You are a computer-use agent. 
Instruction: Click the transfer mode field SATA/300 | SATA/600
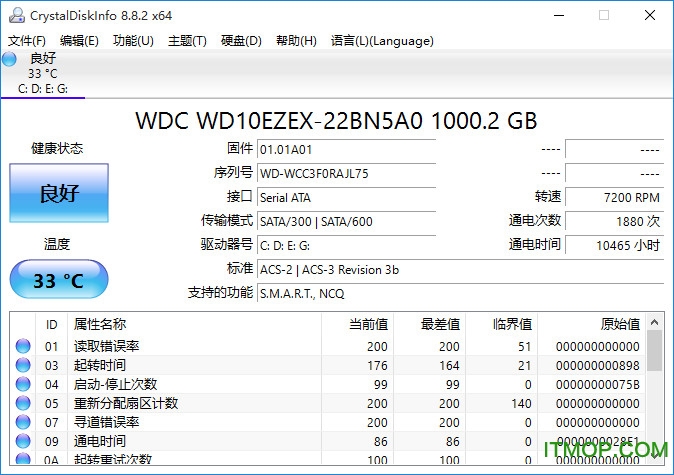346,222
